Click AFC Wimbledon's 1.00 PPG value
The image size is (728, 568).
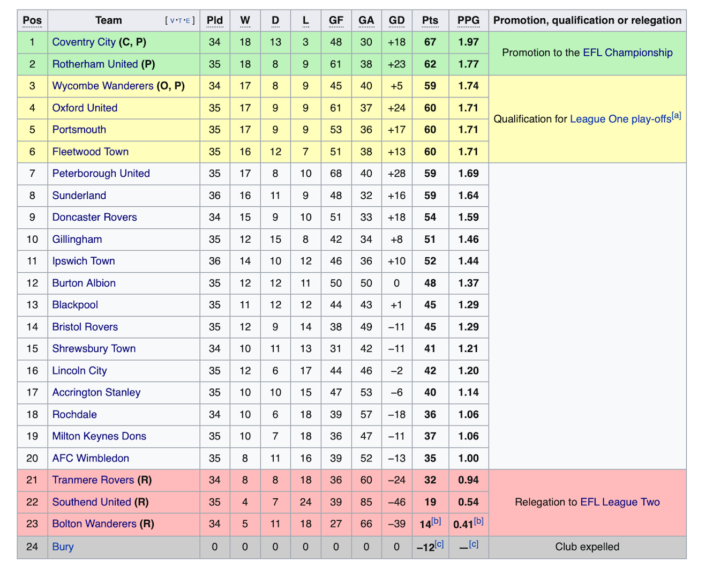pyautogui.click(x=468, y=458)
